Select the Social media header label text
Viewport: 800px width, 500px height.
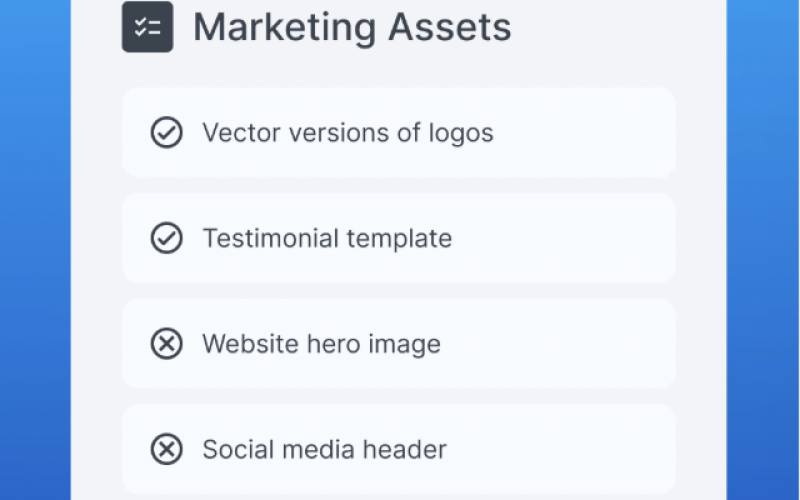click(324, 449)
